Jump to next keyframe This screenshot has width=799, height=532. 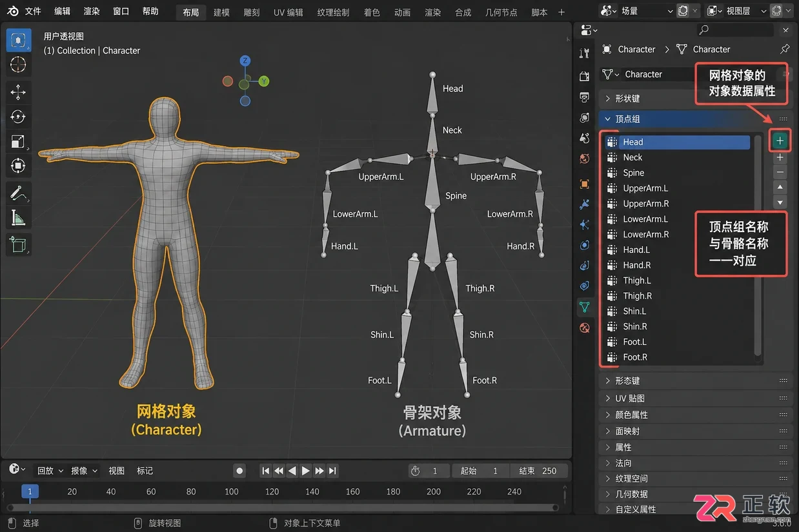pyautogui.click(x=319, y=471)
